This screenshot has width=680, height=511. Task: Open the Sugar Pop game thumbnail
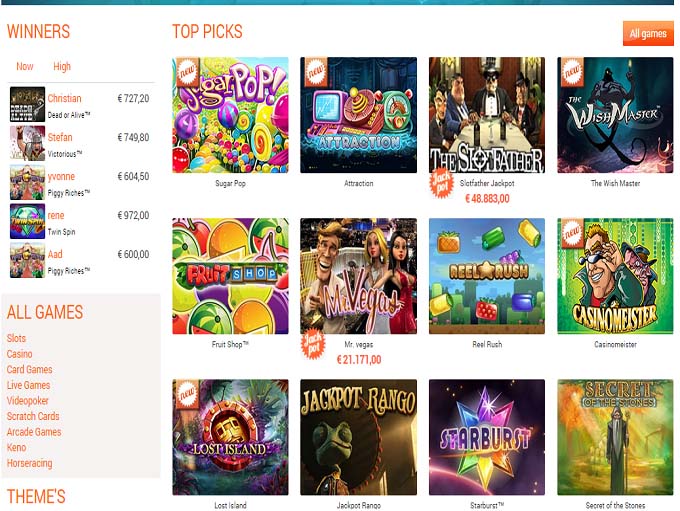click(x=230, y=115)
